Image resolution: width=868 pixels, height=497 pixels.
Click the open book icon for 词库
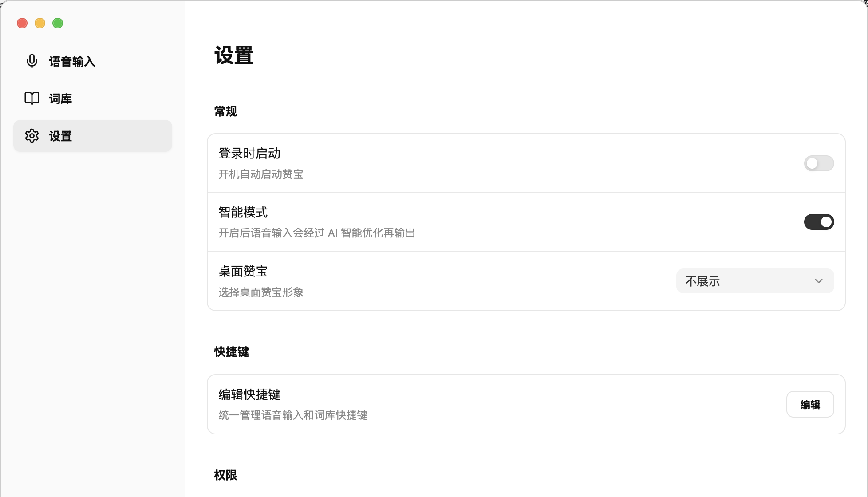(32, 99)
